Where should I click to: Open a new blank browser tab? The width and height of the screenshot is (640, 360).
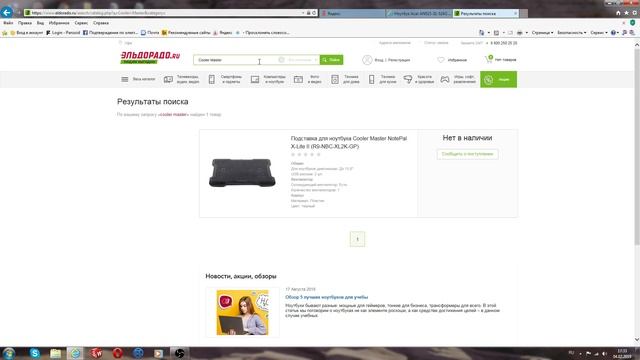(x=524, y=13)
